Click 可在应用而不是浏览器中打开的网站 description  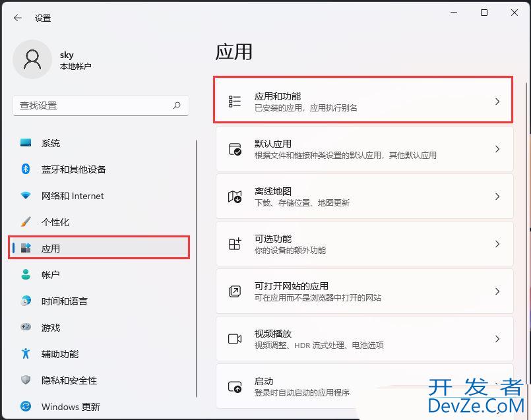point(318,297)
